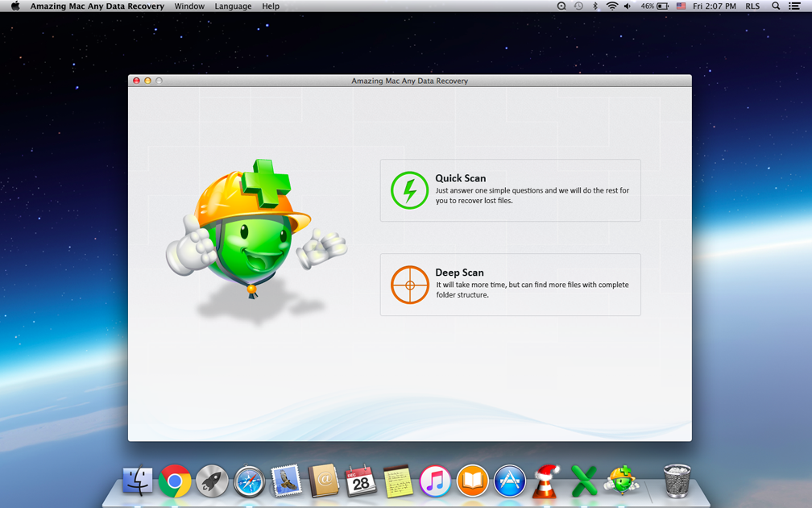The image size is (812, 508).
Task: Start a Quick Scan
Action: click(x=510, y=190)
